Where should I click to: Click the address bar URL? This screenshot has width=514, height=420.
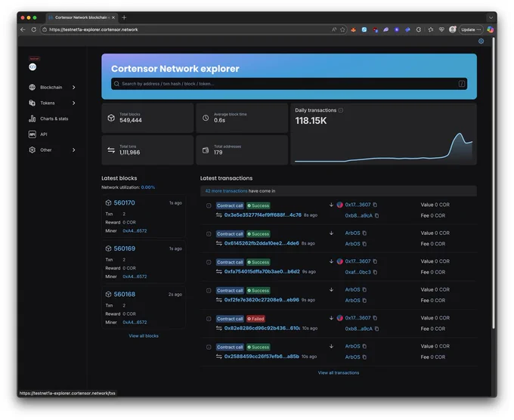94,29
